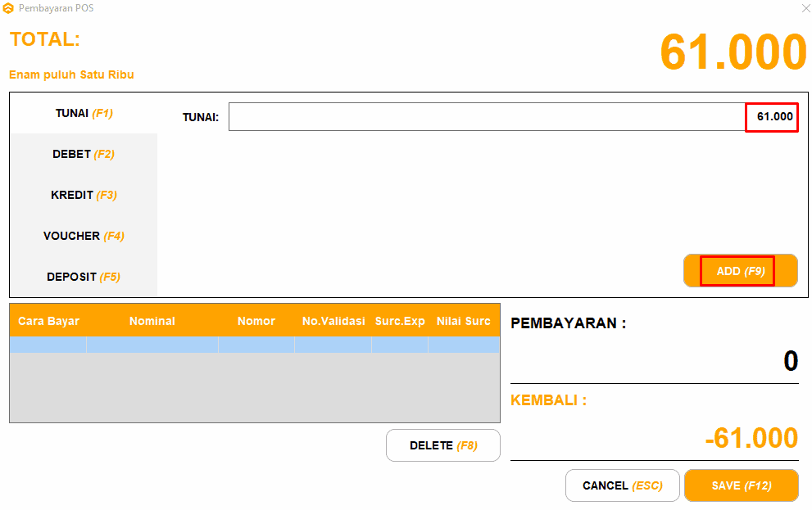Save the payment with SAVE (F12)
812x510 pixels.
(x=742, y=485)
